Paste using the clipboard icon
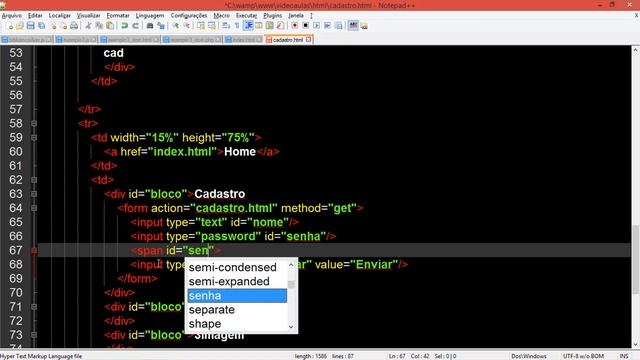Viewport: 640px width, 360px height. pyautogui.click(x=110, y=26)
